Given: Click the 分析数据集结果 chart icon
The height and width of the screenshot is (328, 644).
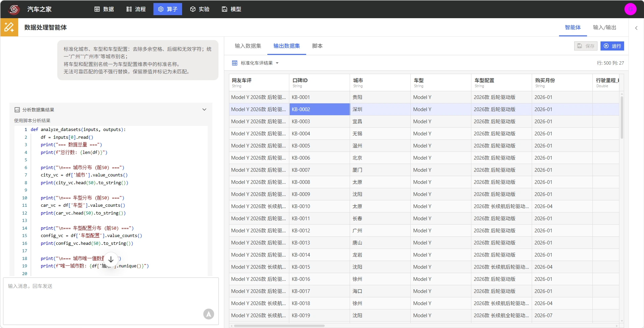Looking at the screenshot, I should coord(17,110).
